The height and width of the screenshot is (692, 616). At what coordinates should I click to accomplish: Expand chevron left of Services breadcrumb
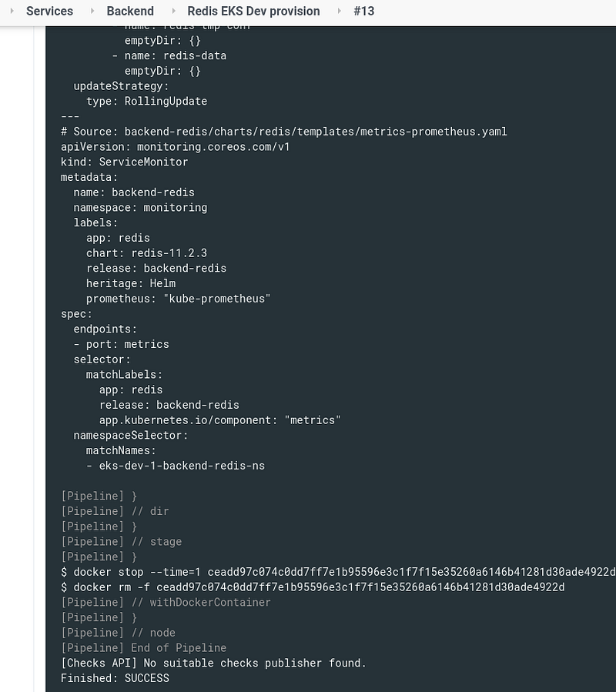pyautogui.click(x=12, y=11)
